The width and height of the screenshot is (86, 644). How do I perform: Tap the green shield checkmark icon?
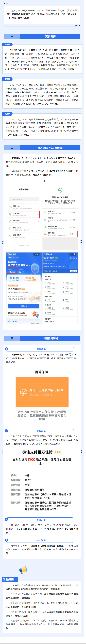[x=60, y=190]
